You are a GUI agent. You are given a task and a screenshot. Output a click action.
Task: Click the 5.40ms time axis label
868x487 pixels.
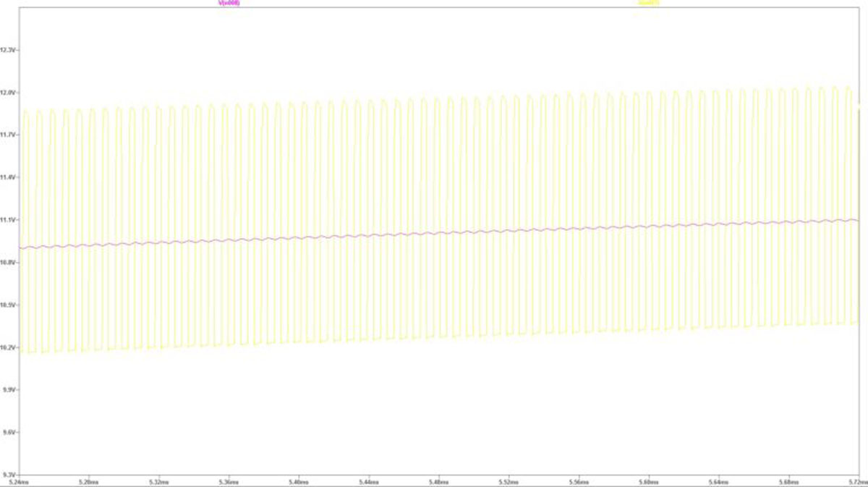[298, 480]
